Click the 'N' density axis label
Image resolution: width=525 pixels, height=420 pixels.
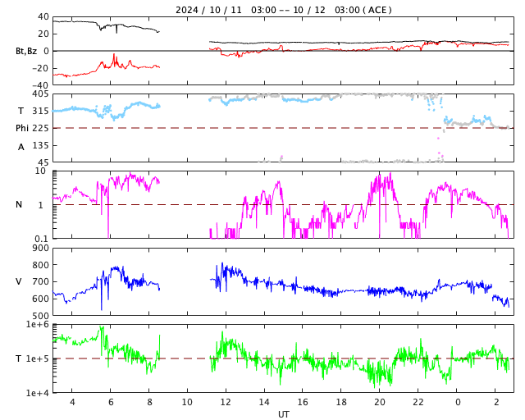pos(19,204)
